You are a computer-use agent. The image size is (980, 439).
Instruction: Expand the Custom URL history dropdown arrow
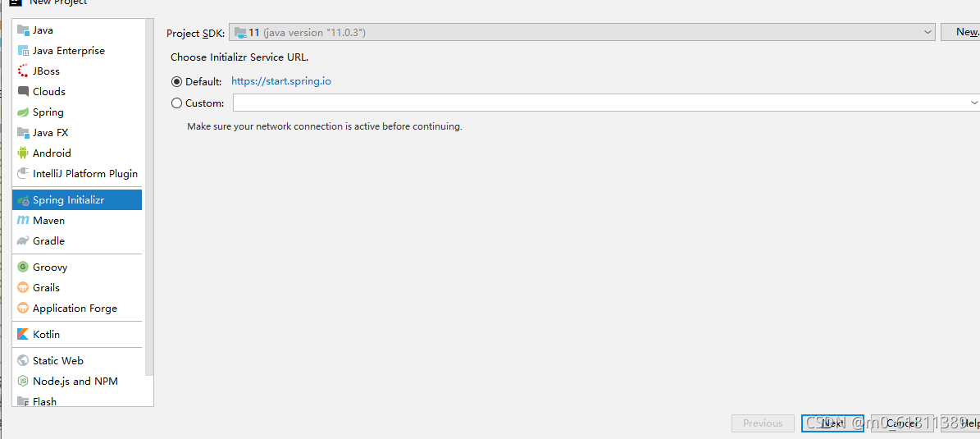pyautogui.click(x=973, y=103)
